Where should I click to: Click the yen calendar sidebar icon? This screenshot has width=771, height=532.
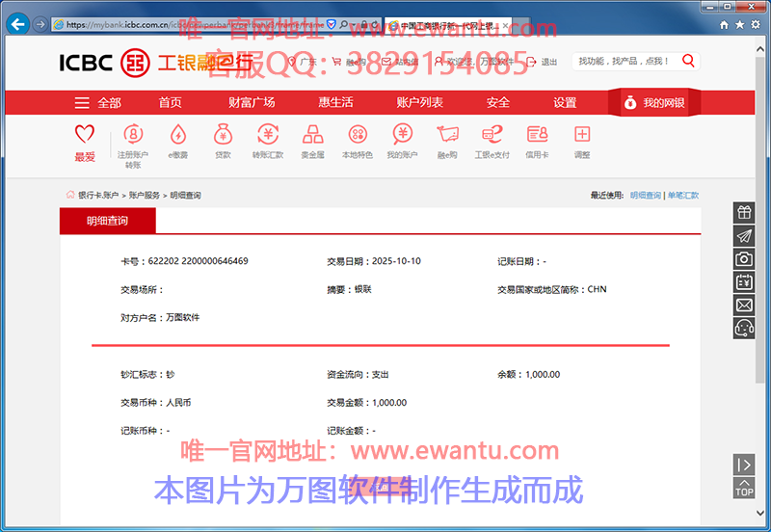click(x=744, y=282)
